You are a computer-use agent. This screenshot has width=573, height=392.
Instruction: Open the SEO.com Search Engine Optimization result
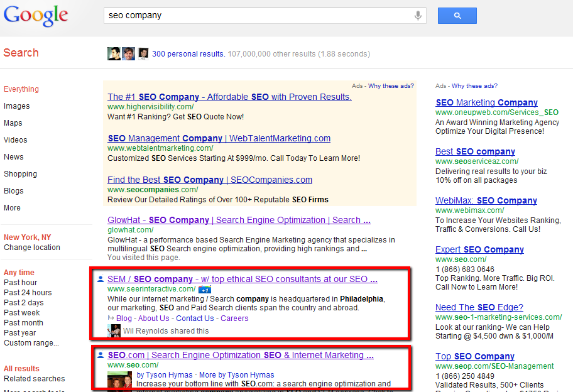pyautogui.click(x=241, y=355)
